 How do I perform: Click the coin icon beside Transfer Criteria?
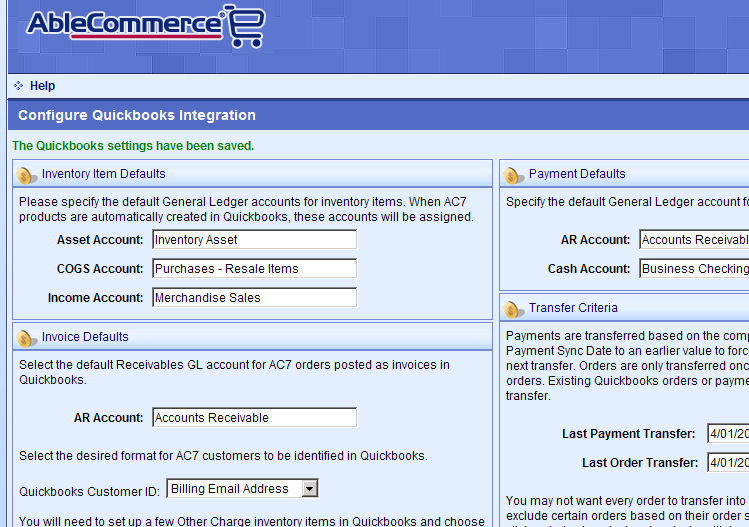(x=514, y=309)
